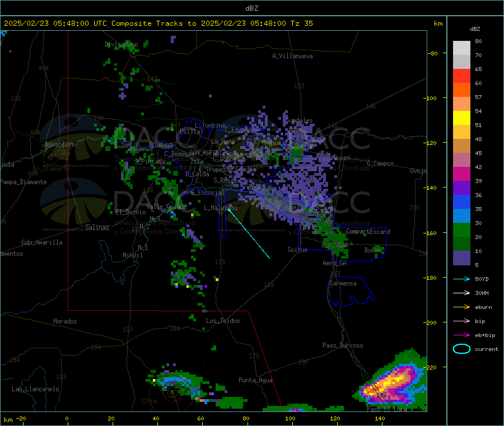The image size is (504, 426).
Task: Click the 'km' unit label at top right
Action: click(438, 24)
